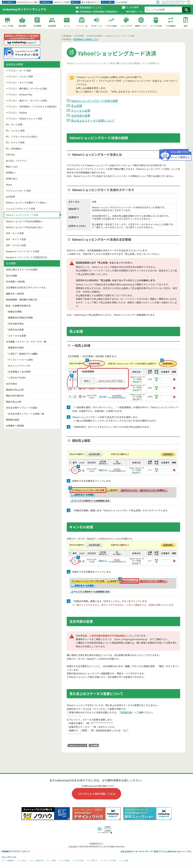This screenshot has width=193, height=868.
Task: Click 電子印鑑GMOサイン top bar link
Action: (x=90, y=2)
